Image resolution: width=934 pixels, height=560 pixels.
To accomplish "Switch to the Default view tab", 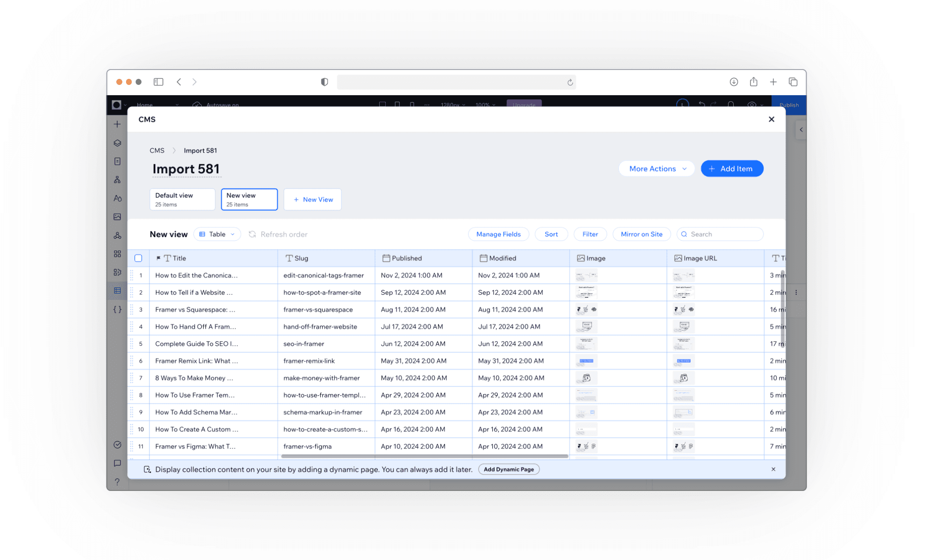I will 182,199.
